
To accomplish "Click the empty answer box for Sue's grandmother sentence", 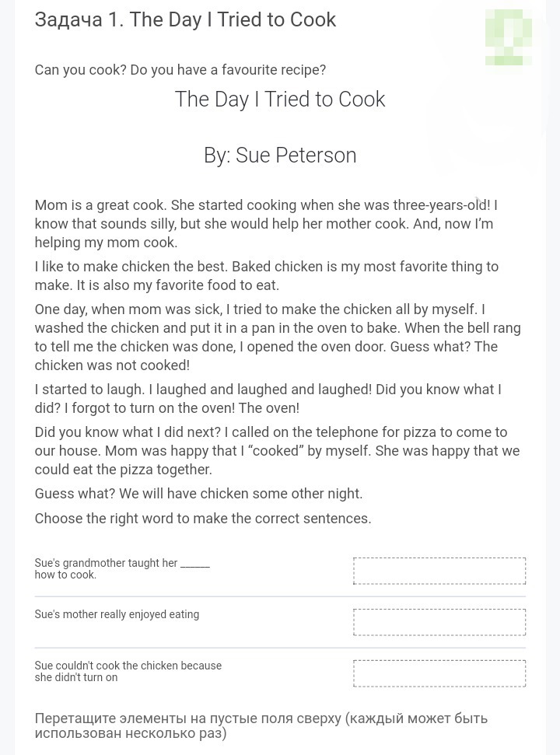I will coord(439,571).
